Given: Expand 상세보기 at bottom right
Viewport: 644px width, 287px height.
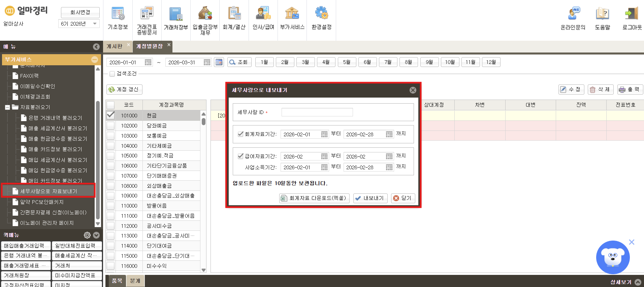Looking at the screenshot, I should (x=638, y=282).
